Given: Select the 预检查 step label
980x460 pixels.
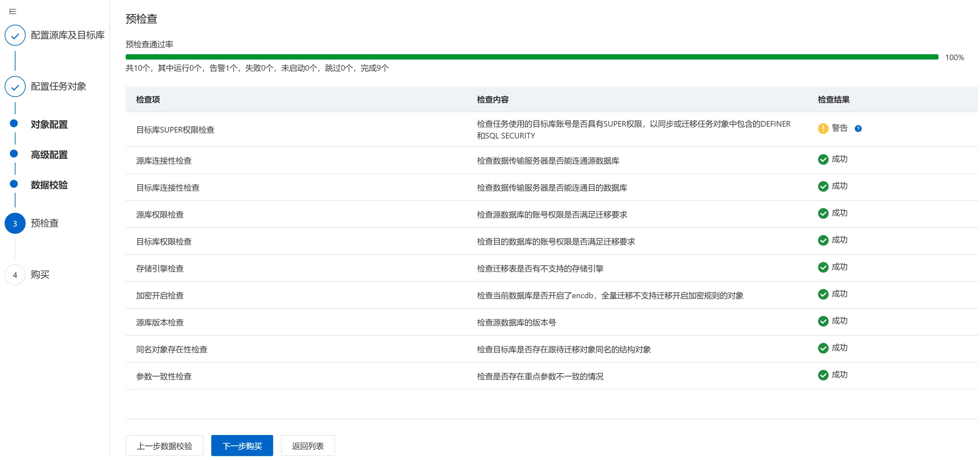Looking at the screenshot, I should pyautogui.click(x=44, y=223).
